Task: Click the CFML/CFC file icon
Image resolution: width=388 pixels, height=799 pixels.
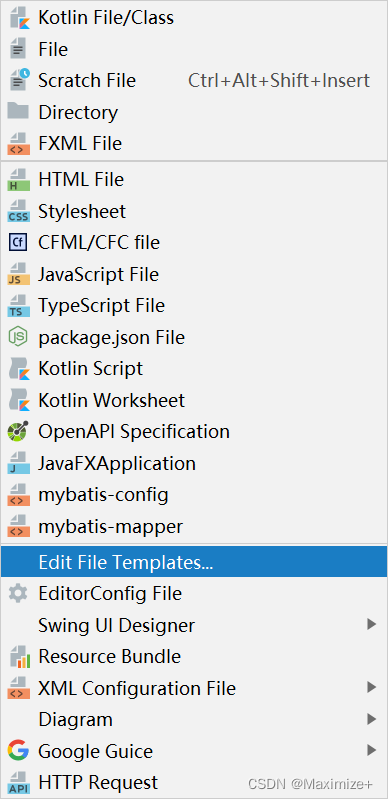Action: pos(19,243)
